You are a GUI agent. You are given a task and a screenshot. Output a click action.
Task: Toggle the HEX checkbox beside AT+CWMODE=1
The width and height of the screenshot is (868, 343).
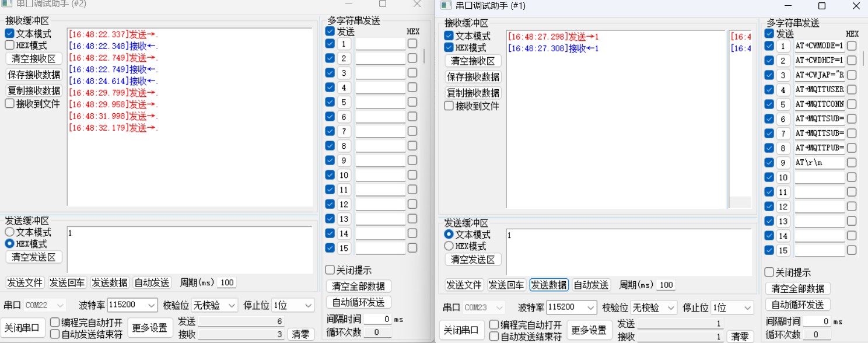(851, 45)
